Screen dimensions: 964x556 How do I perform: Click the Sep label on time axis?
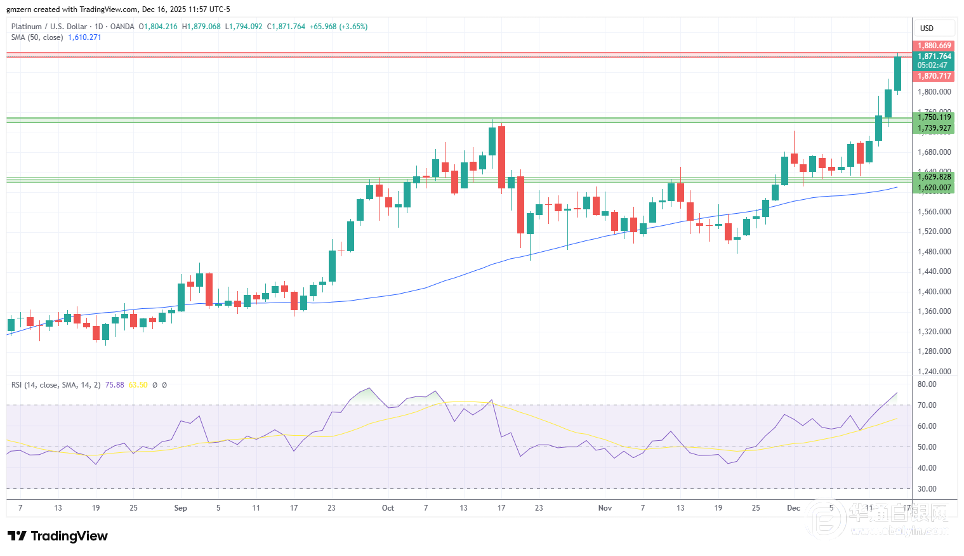click(x=181, y=508)
